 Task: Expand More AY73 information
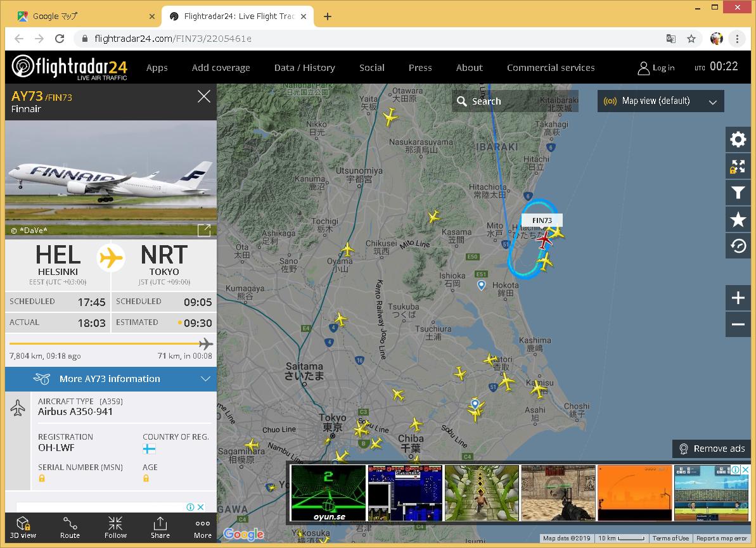(111, 379)
